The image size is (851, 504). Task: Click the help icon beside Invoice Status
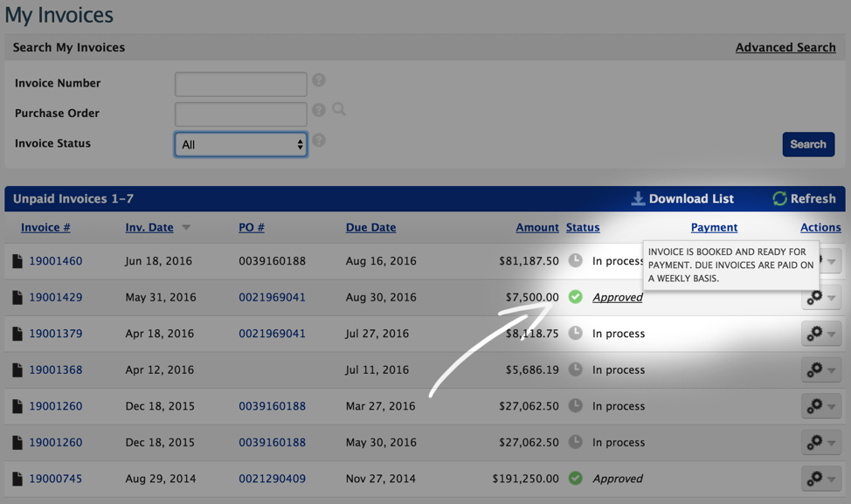pos(319,140)
